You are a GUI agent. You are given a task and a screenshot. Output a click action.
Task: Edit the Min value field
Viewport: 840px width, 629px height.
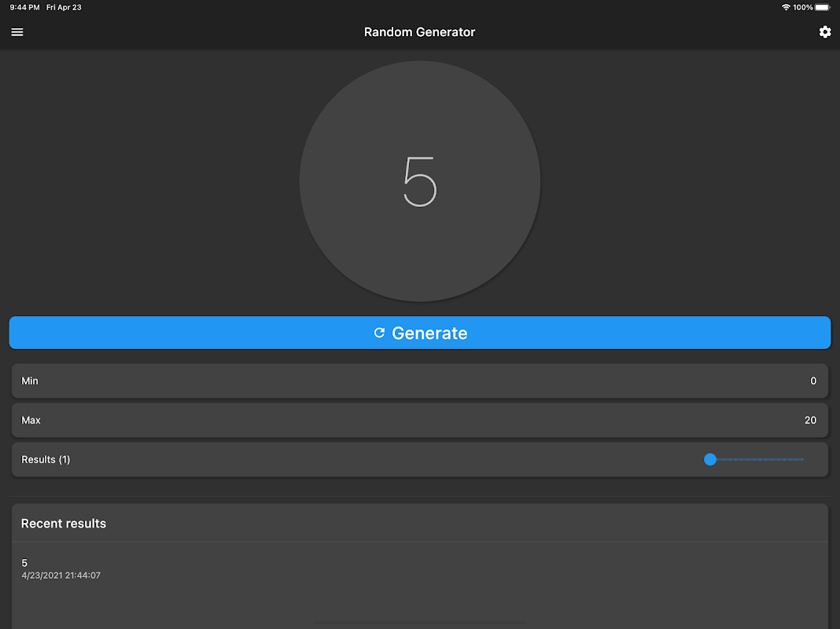[x=420, y=381]
